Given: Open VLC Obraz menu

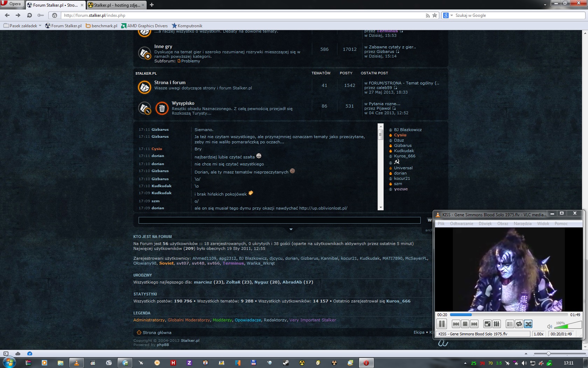Looking at the screenshot, I should [x=503, y=224].
